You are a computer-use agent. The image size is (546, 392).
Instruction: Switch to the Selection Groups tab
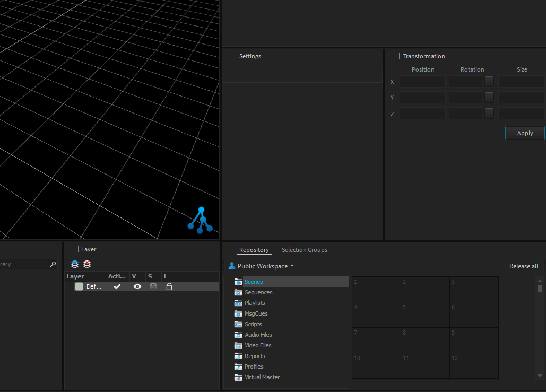pos(304,250)
